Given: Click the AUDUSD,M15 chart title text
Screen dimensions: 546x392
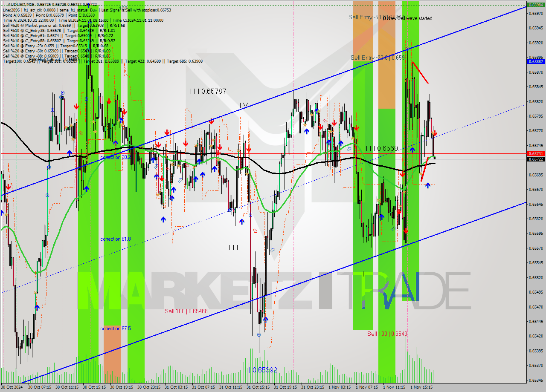Looking at the screenshot, I should tap(22, 4).
